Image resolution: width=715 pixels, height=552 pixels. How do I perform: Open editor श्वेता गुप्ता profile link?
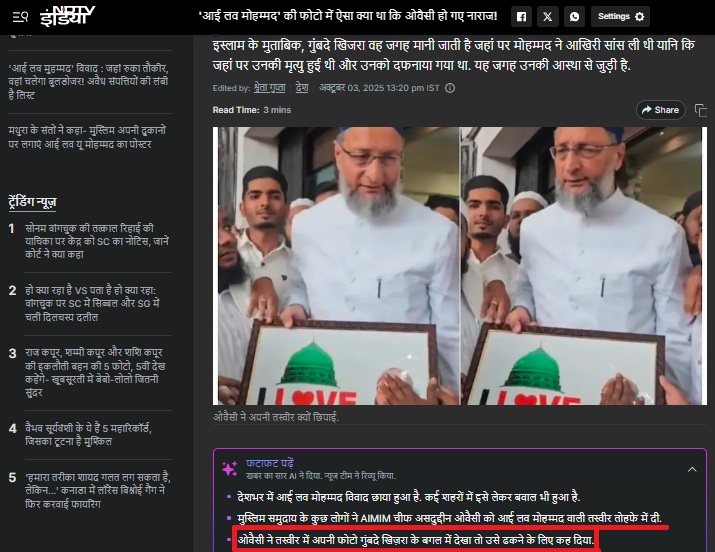(269, 88)
